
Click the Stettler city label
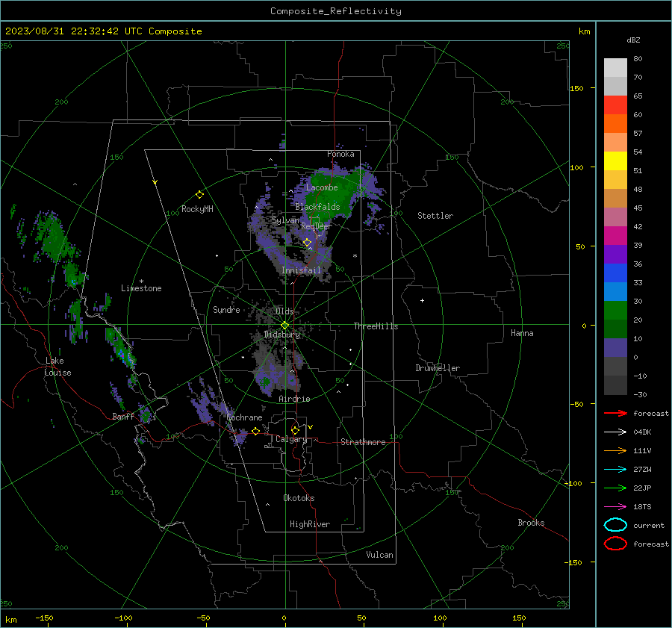435,216
